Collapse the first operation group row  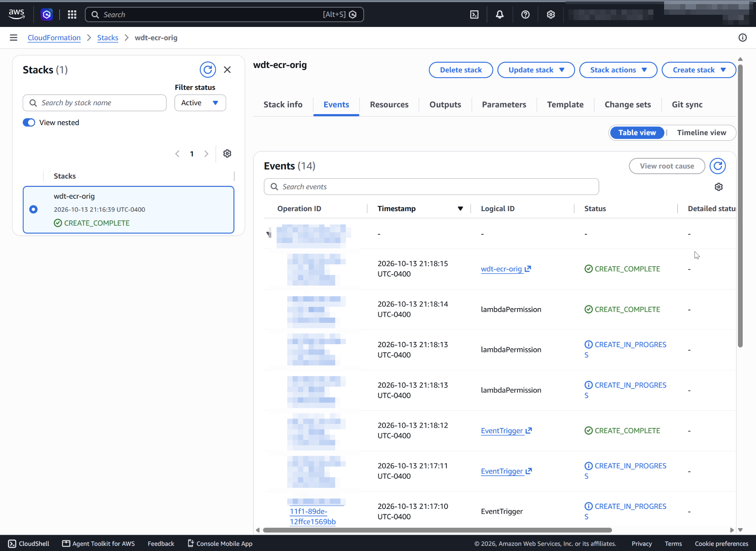point(269,234)
